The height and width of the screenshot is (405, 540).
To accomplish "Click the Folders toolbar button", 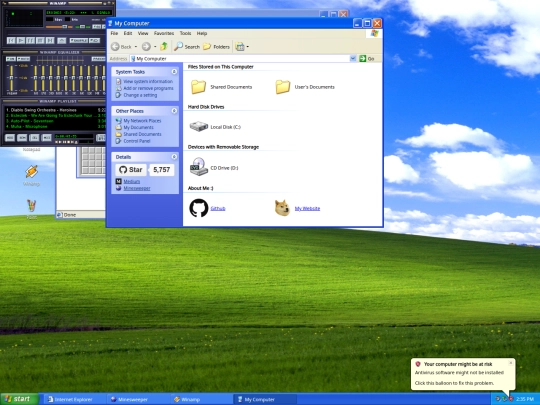I will click(x=216, y=46).
